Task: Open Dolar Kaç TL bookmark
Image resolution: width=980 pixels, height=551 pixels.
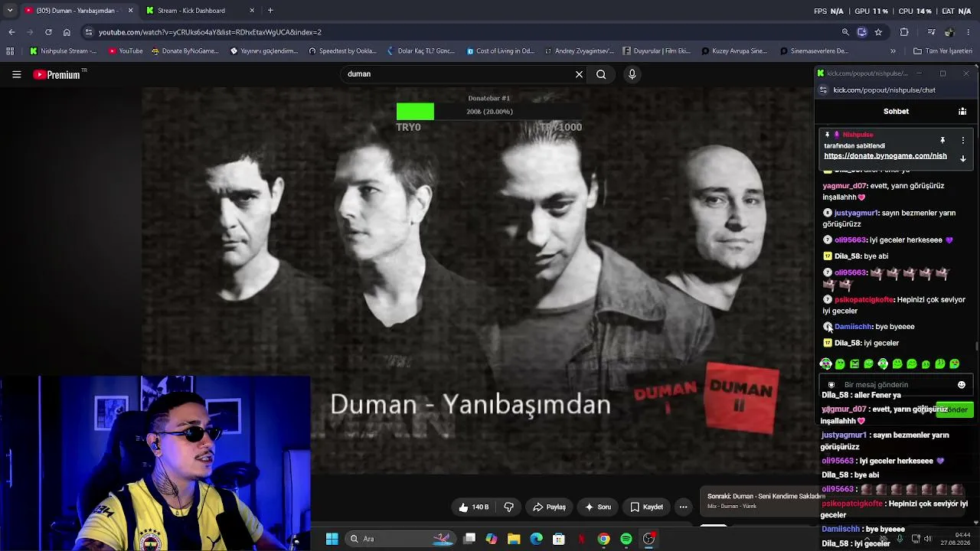Action: pos(421,51)
